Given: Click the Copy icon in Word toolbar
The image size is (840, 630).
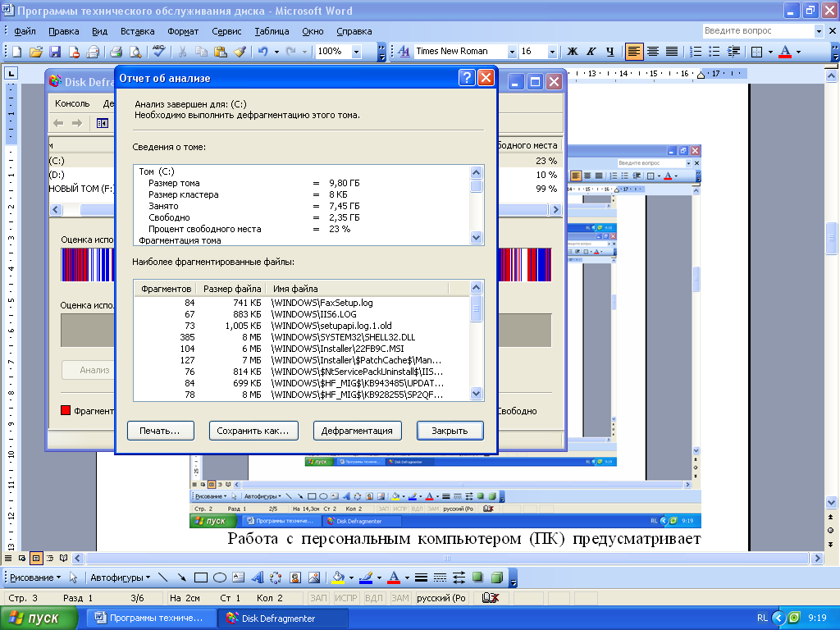Looking at the screenshot, I should coord(202,52).
